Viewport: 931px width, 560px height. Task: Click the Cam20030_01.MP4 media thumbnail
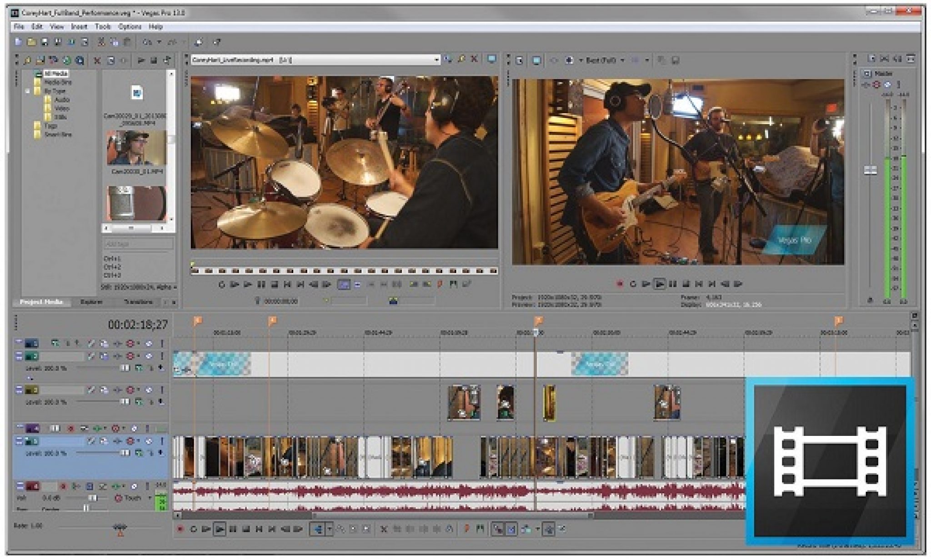(x=136, y=148)
